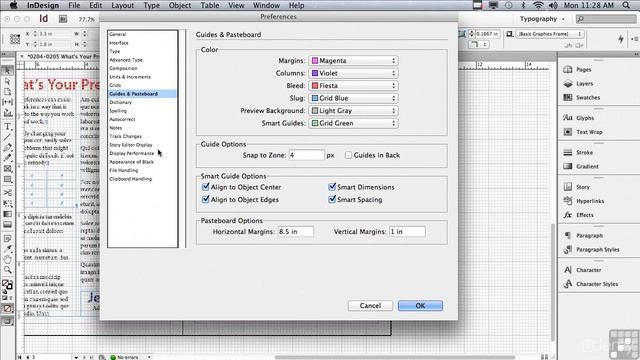Toggle Guides in Back checkbox

348,155
